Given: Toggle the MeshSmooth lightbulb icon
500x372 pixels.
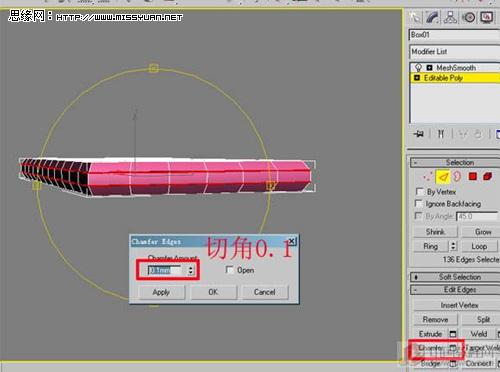Looking at the screenshot, I should pos(418,68).
